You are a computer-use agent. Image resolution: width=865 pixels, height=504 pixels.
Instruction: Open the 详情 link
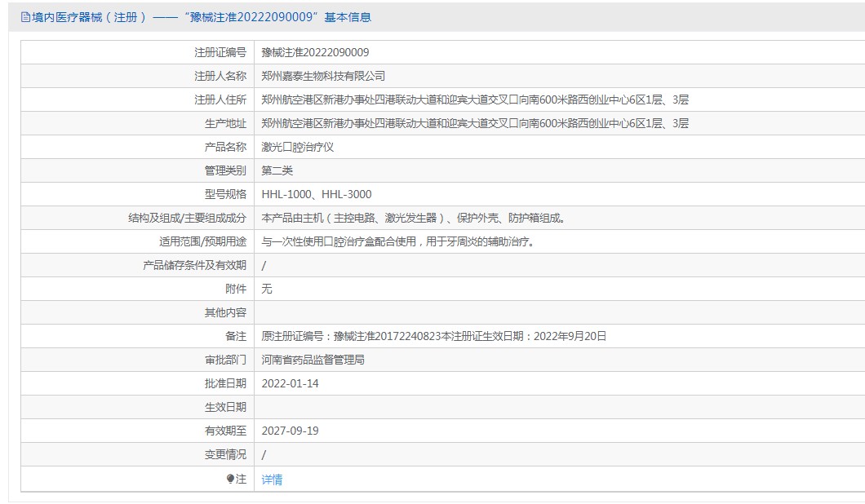pos(272,480)
